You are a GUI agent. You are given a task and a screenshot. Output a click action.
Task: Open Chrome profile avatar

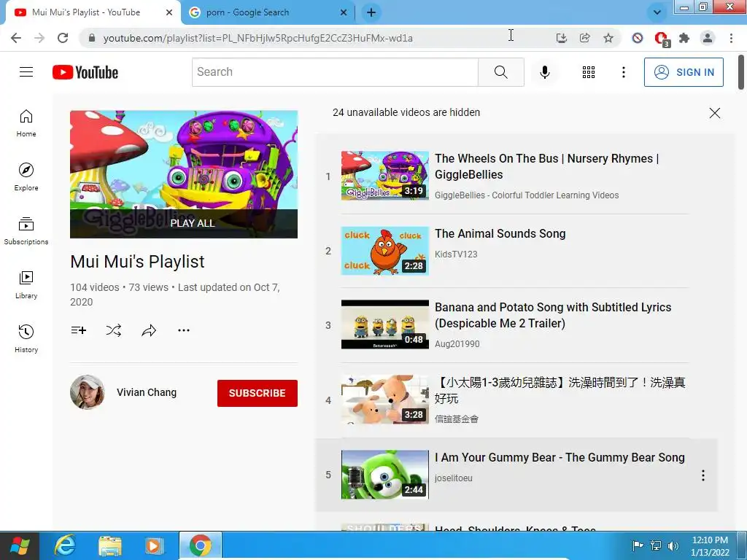click(x=708, y=38)
